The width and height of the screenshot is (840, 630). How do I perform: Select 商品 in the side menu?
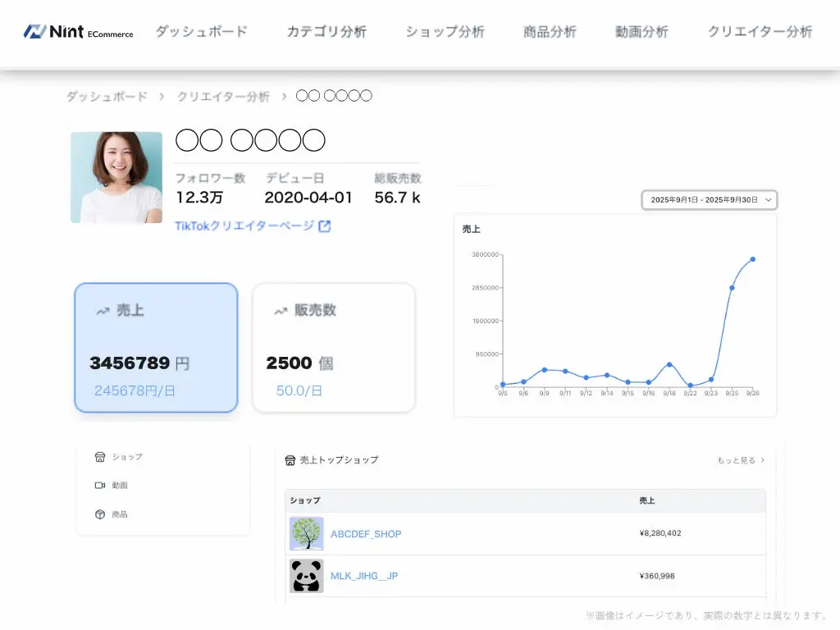coord(120,514)
